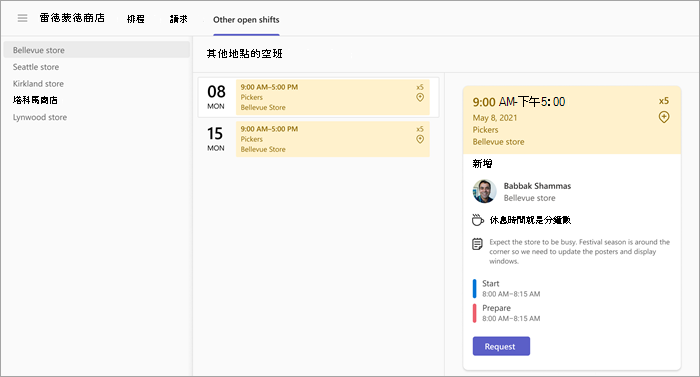This screenshot has width=700, height=377.
Task: Click the 9:00 AM time heading in details
Action: (x=519, y=102)
